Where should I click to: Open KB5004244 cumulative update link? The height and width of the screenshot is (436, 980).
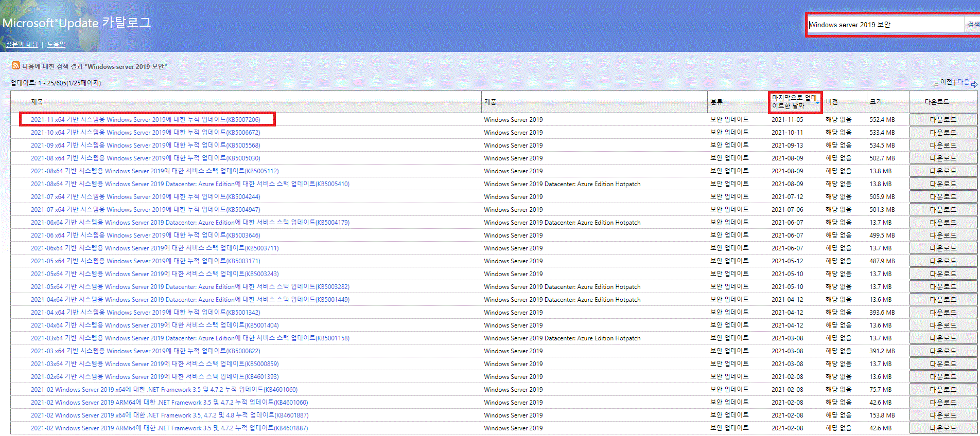click(146, 196)
